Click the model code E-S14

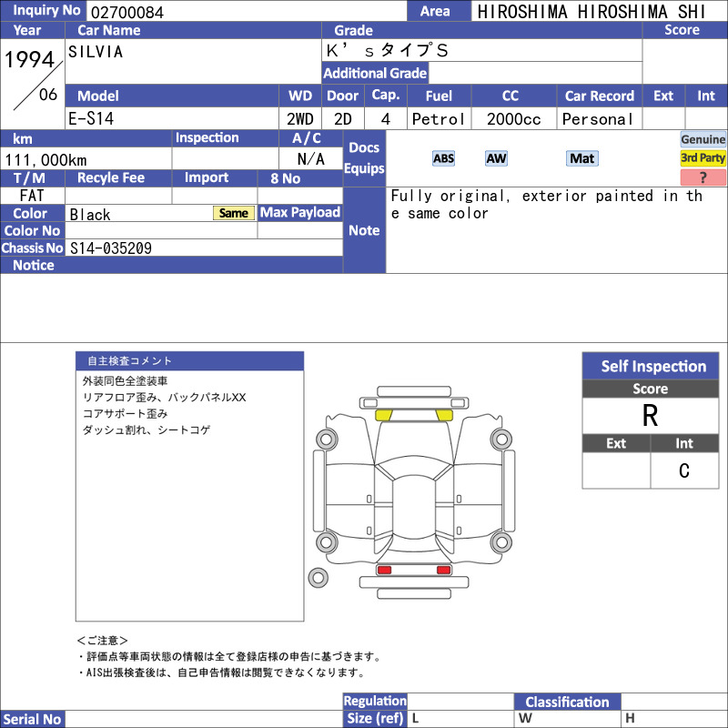[x=91, y=119]
